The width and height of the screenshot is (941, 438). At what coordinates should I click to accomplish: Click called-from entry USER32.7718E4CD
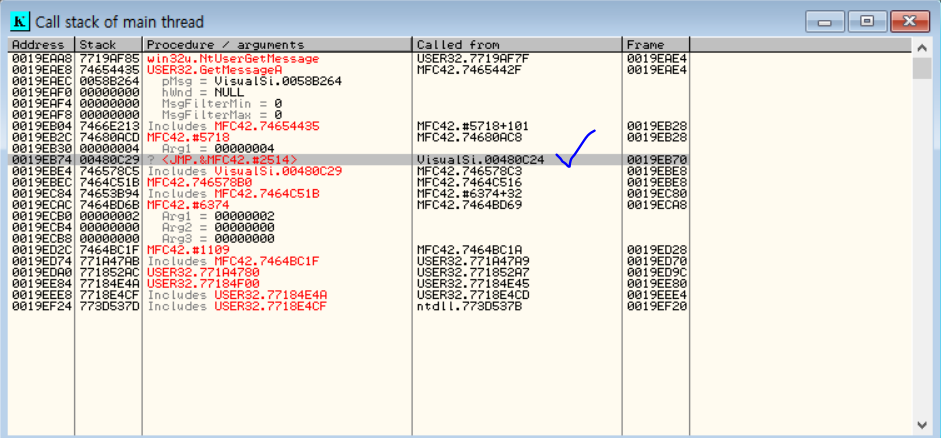coord(474,294)
